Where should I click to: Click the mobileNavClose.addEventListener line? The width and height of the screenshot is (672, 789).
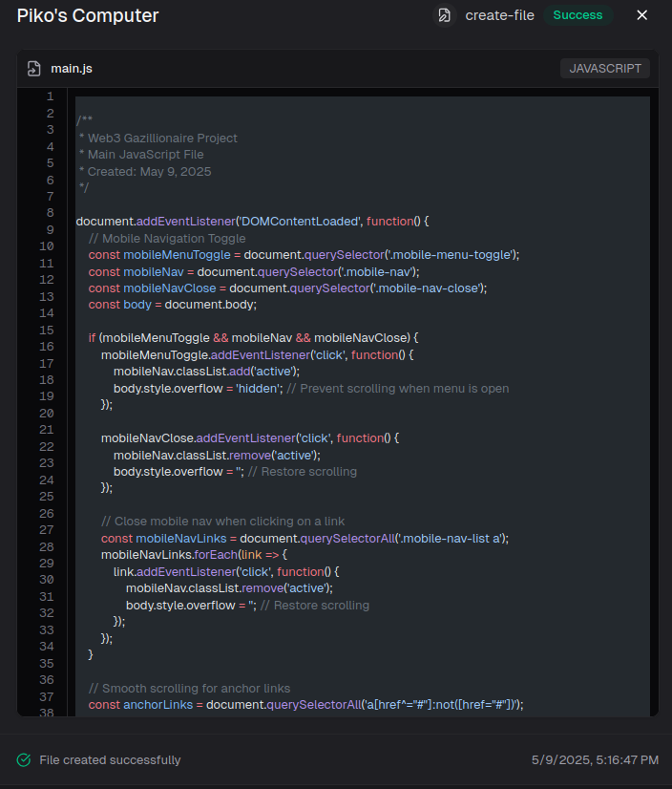tap(250, 438)
